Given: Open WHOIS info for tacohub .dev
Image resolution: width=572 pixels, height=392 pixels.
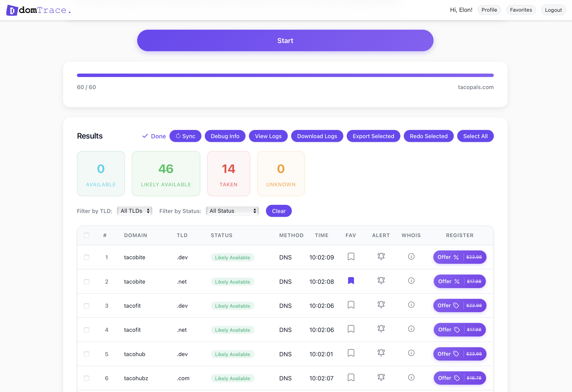Looking at the screenshot, I should tap(411, 353).
